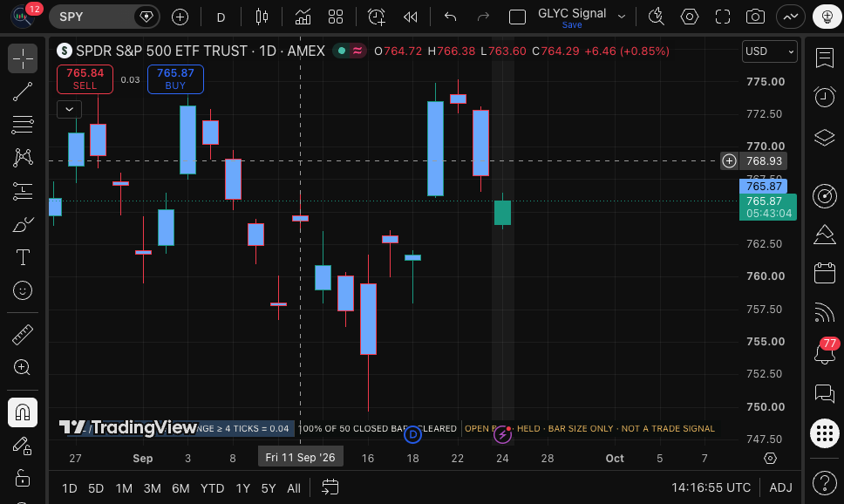
Task: Open the Fibonacci retracement tools
Action: tap(23, 125)
